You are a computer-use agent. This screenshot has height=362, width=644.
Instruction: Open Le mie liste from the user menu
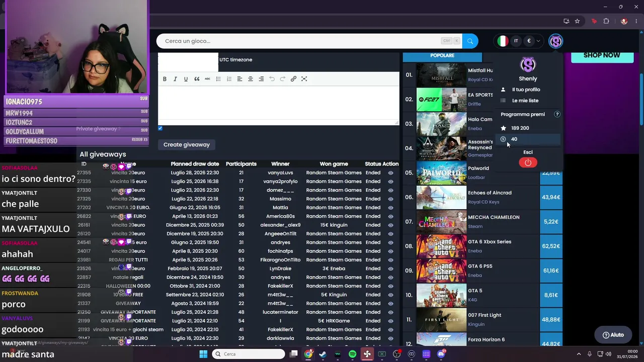(525, 101)
